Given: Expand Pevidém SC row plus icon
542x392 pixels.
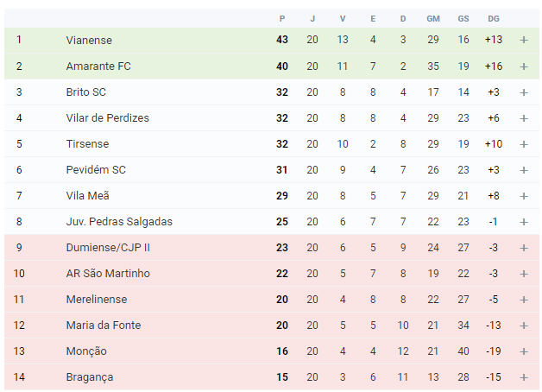Looking at the screenshot, I should 524,170.
